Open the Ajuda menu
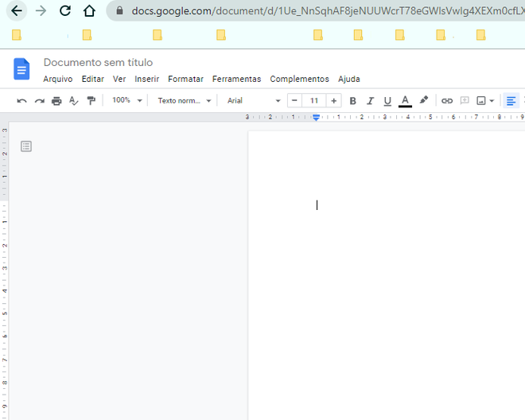525x420 pixels. (349, 79)
